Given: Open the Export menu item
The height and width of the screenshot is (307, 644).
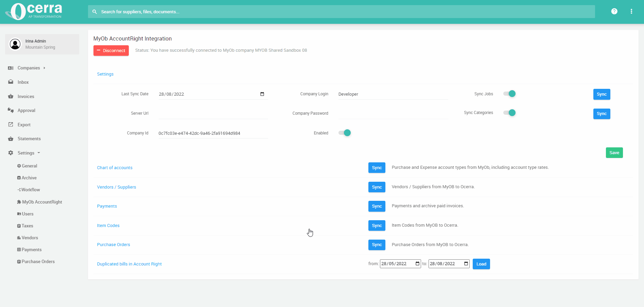Looking at the screenshot, I should tap(24, 125).
